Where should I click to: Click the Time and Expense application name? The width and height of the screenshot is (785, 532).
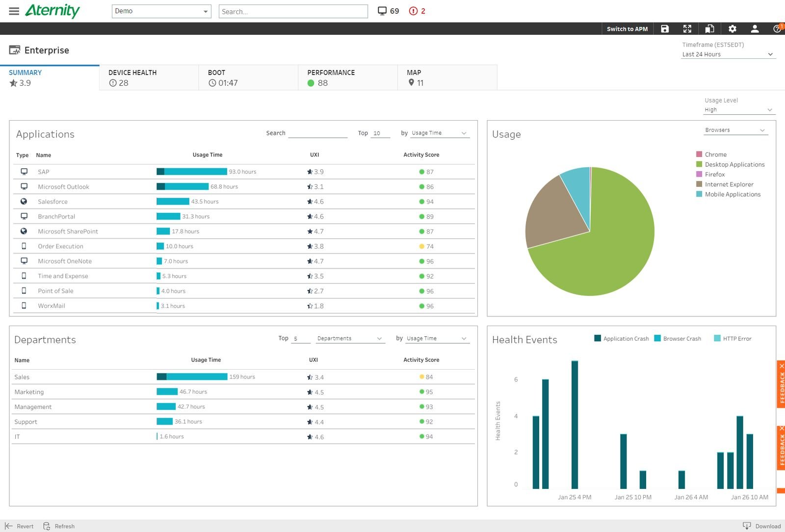pyautogui.click(x=63, y=276)
